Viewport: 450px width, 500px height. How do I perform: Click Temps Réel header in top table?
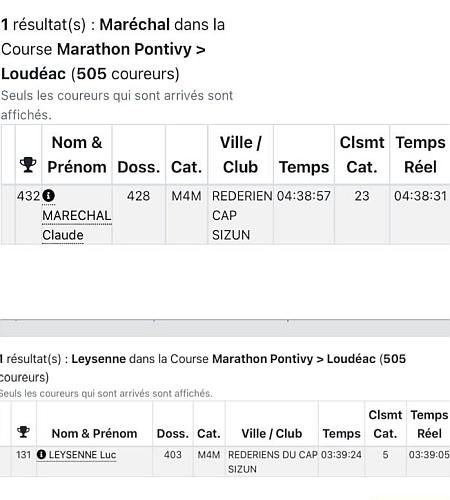coord(420,155)
